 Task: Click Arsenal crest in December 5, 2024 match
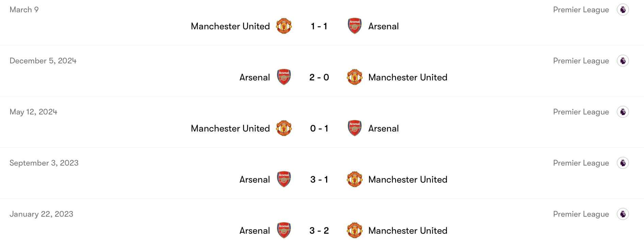point(284,77)
